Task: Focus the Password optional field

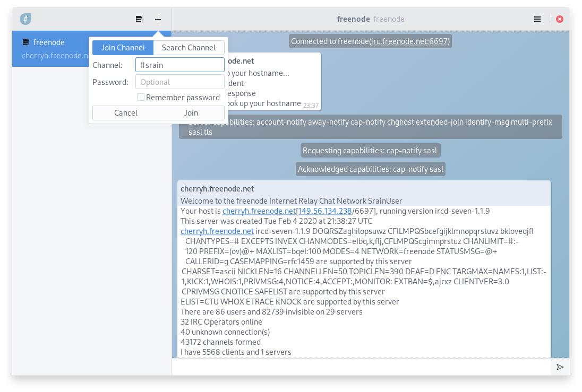Action: point(180,82)
